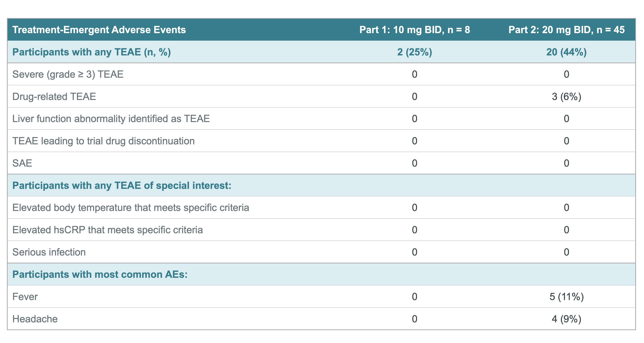Click the Part 1: 10 mg BID column header

pyautogui.click(x=414, y=30)
